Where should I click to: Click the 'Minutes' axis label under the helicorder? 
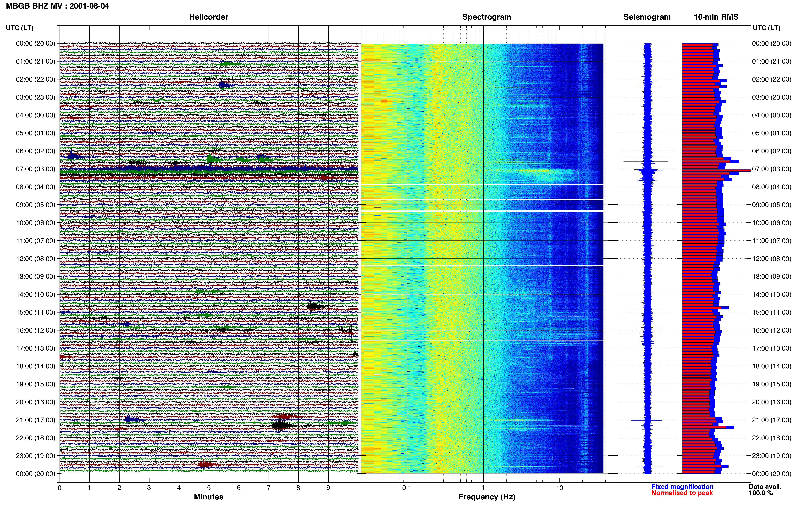209,497
